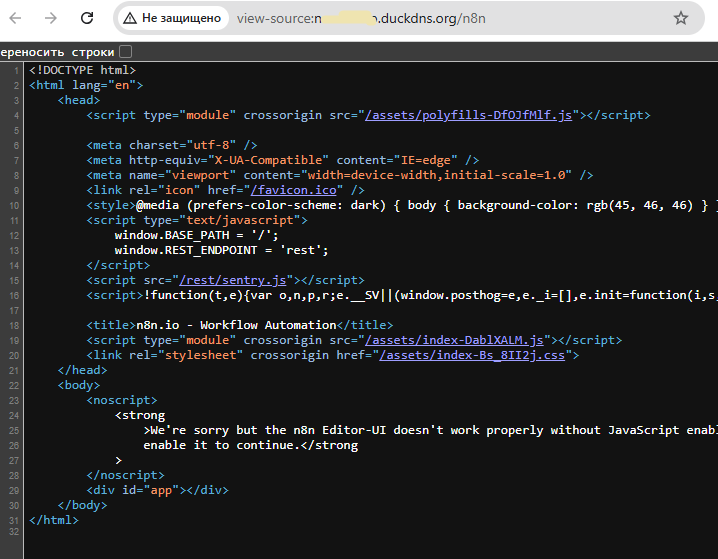Open site info via 'Не защищено' warning chip
This screenshot has height=559, width=718.
173,18
